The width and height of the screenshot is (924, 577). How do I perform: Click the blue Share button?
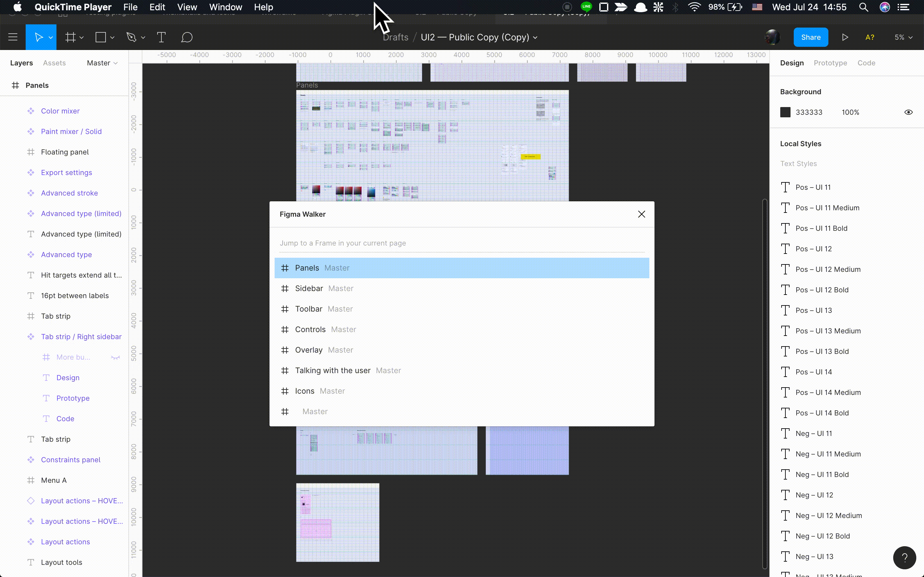(811, 38)
